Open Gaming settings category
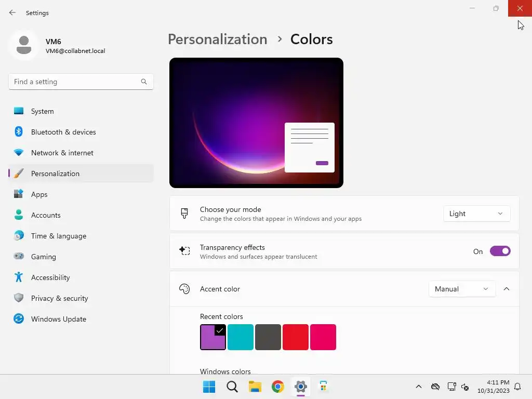Viewport: 532px width, 399px height. point(81,257)
